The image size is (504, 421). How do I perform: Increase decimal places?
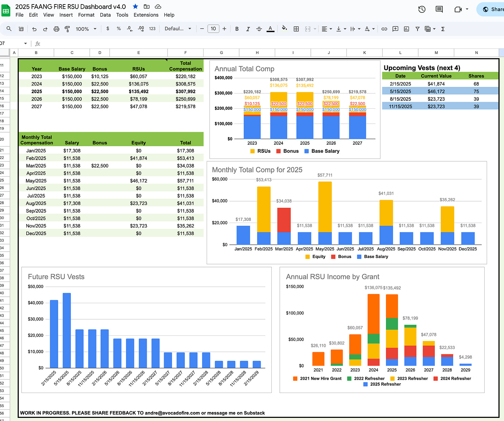(141, 29)
